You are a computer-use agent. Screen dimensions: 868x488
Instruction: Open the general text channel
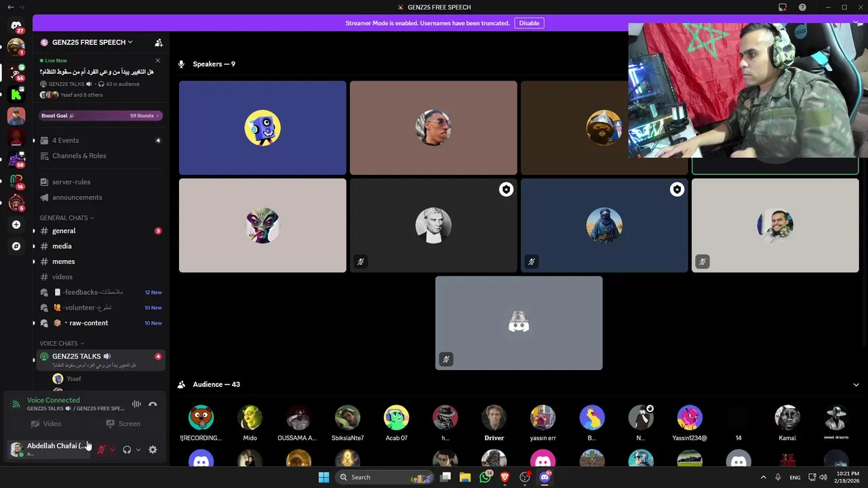101,231
